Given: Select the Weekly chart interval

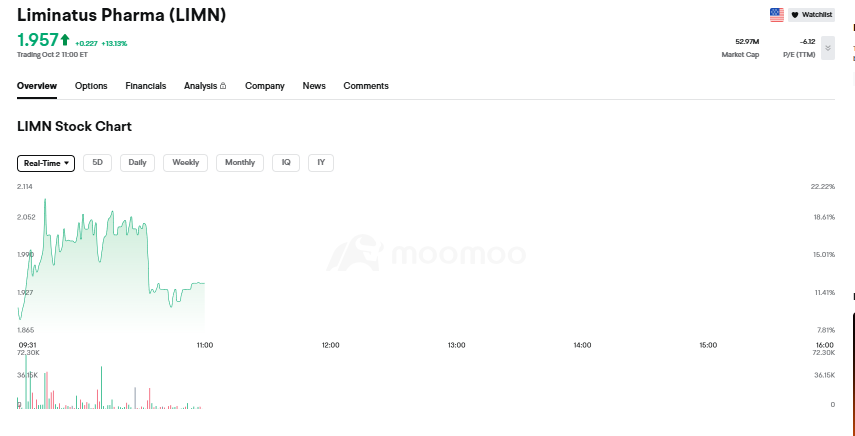Looking at the screenshot, I should [185, 162].
